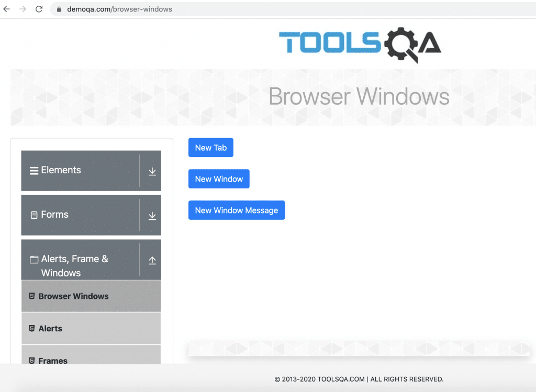Screen dimensions: 536x392
Task: Click the browser reload icon
Action: coord(39,8)
